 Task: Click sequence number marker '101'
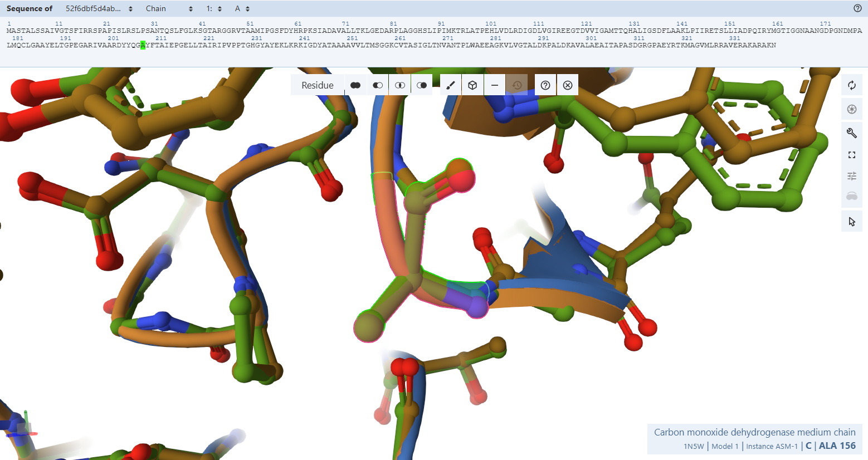pos(491,24)
